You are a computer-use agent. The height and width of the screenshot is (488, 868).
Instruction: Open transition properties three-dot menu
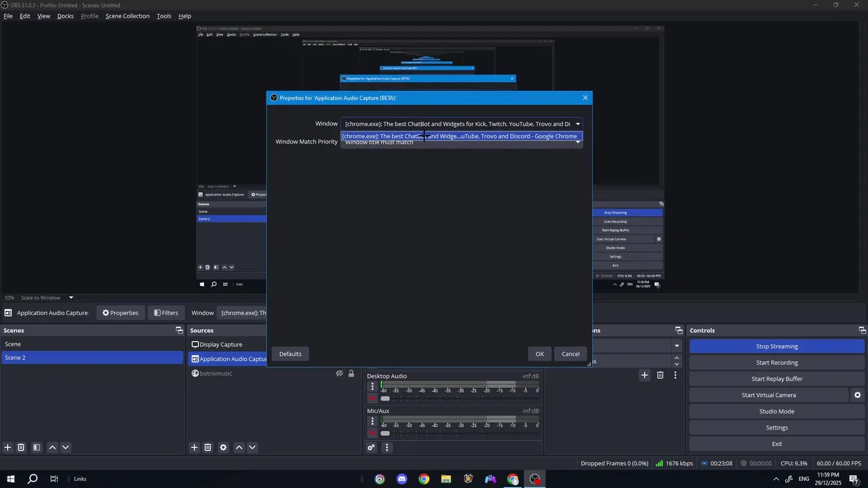(x=675, y=375)
